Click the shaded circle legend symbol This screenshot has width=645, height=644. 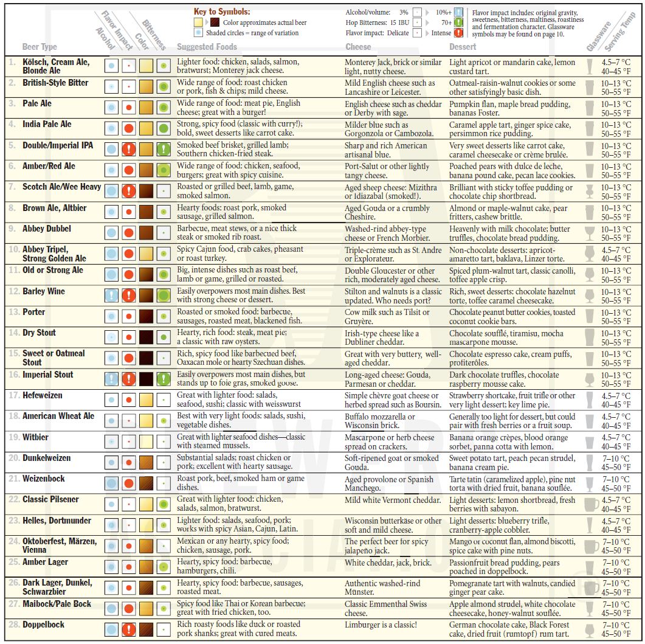199,32
